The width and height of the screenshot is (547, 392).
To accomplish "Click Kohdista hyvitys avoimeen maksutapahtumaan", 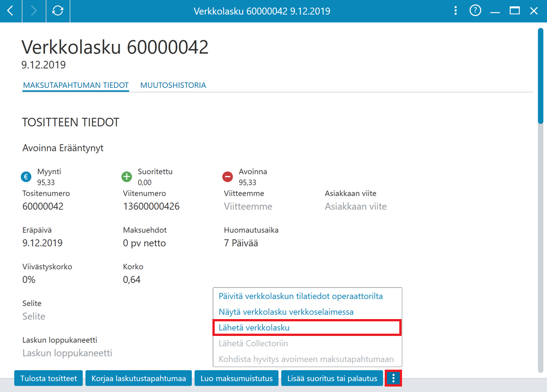I will click(x=306, y=359).
